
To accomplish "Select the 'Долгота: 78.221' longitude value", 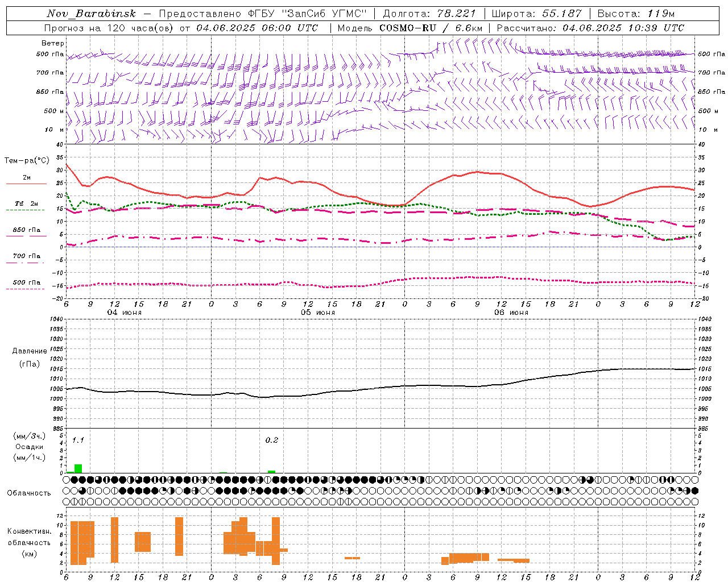I will pos(429,14).
